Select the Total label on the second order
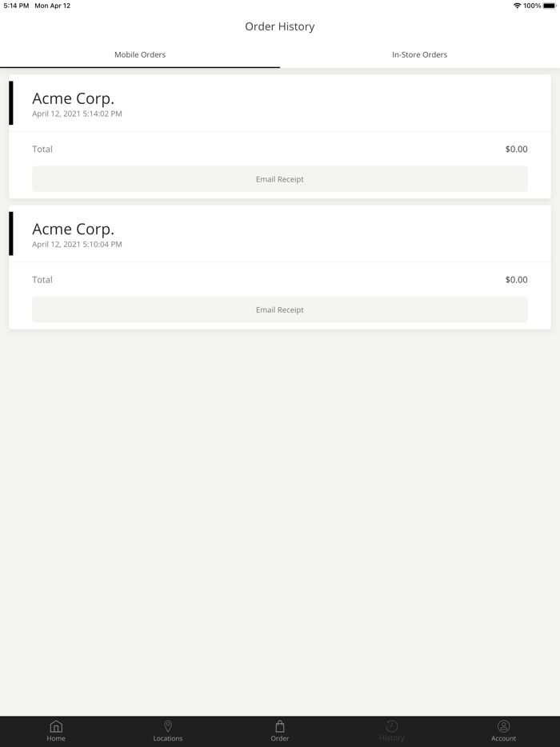The height and width of the screenshot is (747, 560). click(x=42, y=280)
